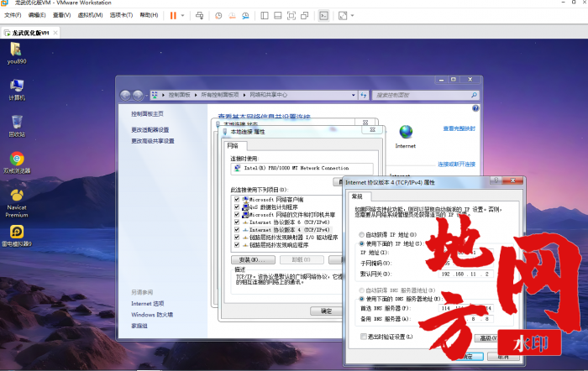The height and width of the screenshot is (371, 588).
Task: Select the Navicat Premium desktop icon
Action: [x=17, y=203]
